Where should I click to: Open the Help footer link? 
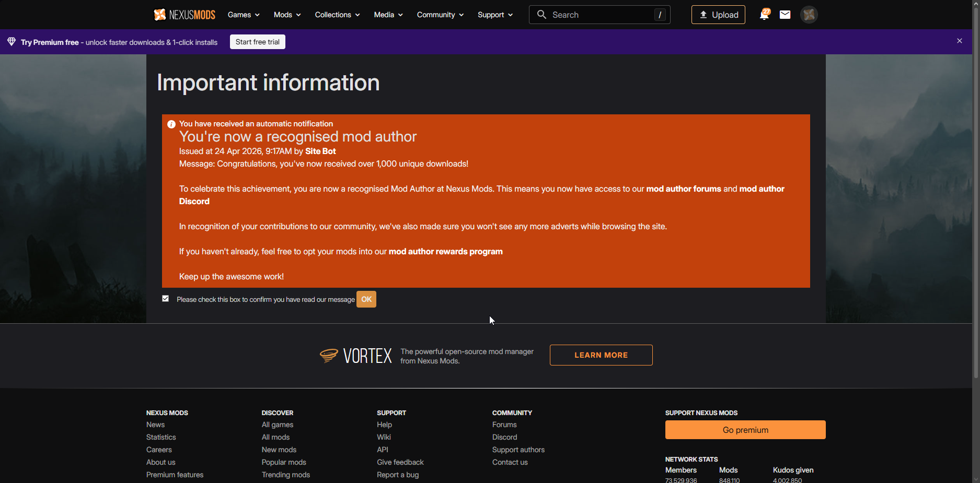pyautogui.click(x=384, y=425)
